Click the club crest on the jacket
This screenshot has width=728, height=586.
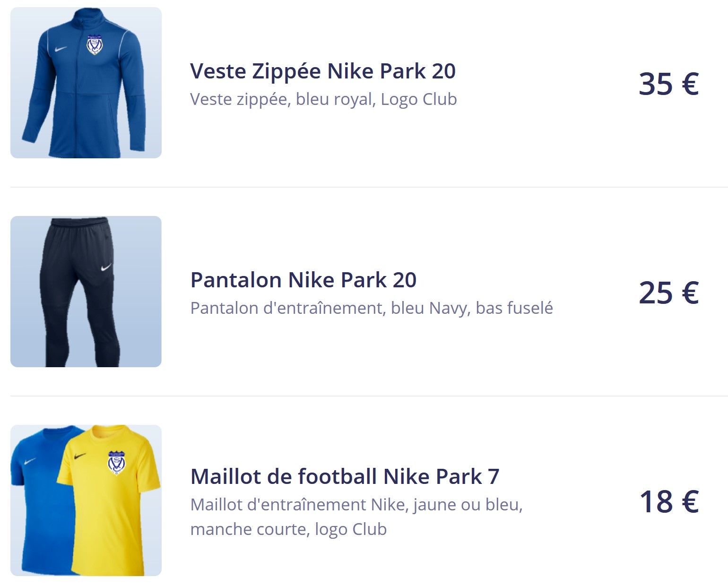95,45
